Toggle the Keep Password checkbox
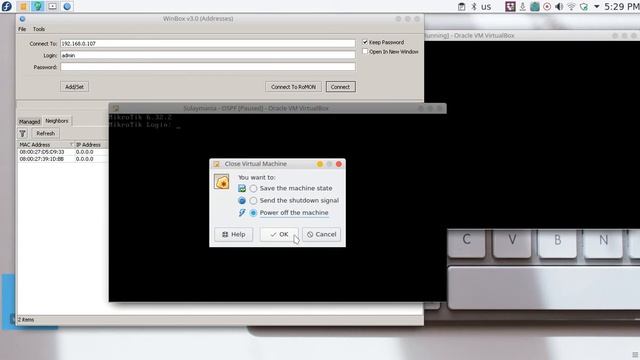 coord(365,42)
